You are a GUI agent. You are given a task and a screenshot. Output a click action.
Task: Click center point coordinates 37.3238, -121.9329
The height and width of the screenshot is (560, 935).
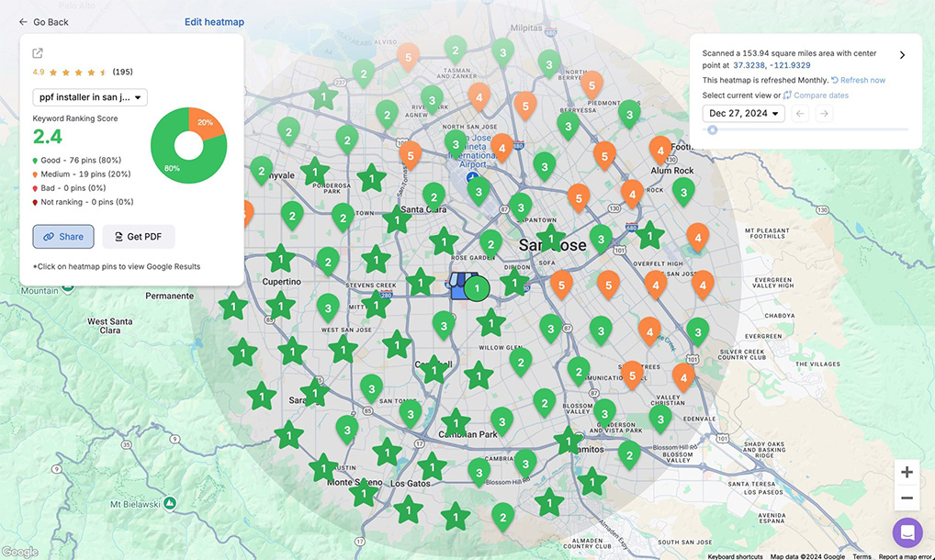point(772,66)
